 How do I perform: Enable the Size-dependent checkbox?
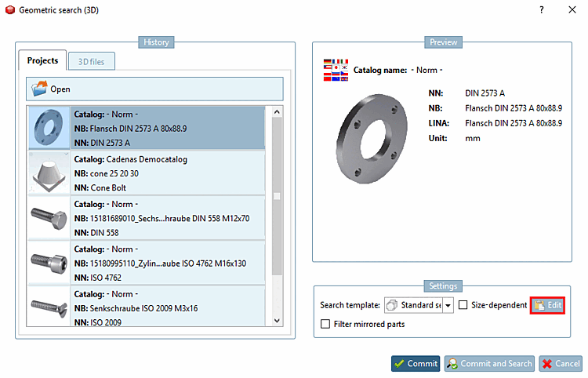[463, 305]
